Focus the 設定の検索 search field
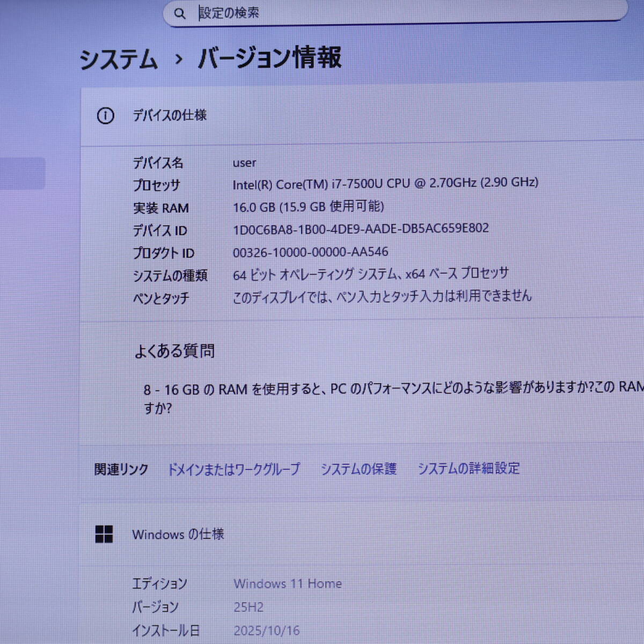Image resolution: width=644 pixels, height=644 pixels. 396,13
